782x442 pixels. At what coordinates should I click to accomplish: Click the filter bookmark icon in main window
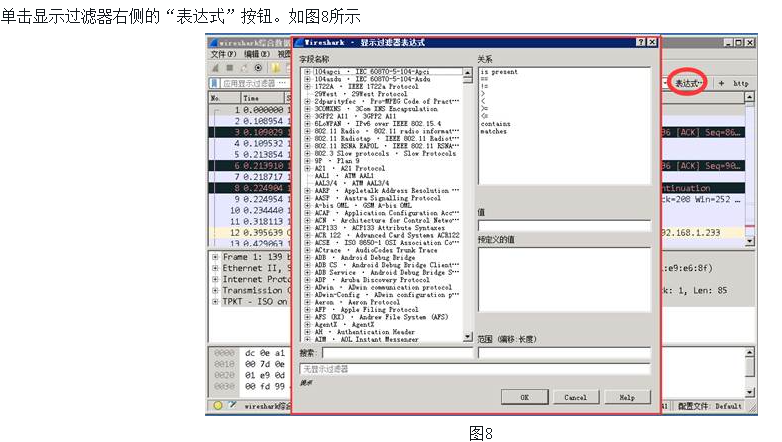[214, 83]
